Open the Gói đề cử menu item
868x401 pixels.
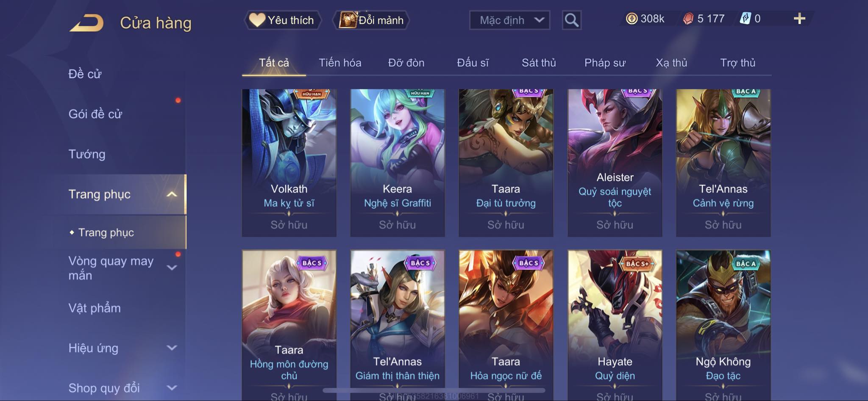[95, 114]
